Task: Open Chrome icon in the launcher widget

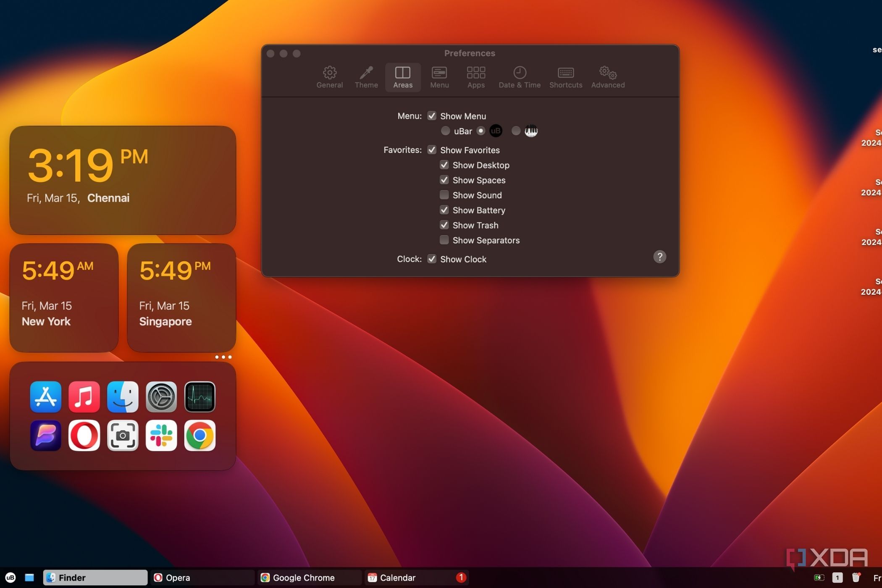Action: [x=200, y=436]
